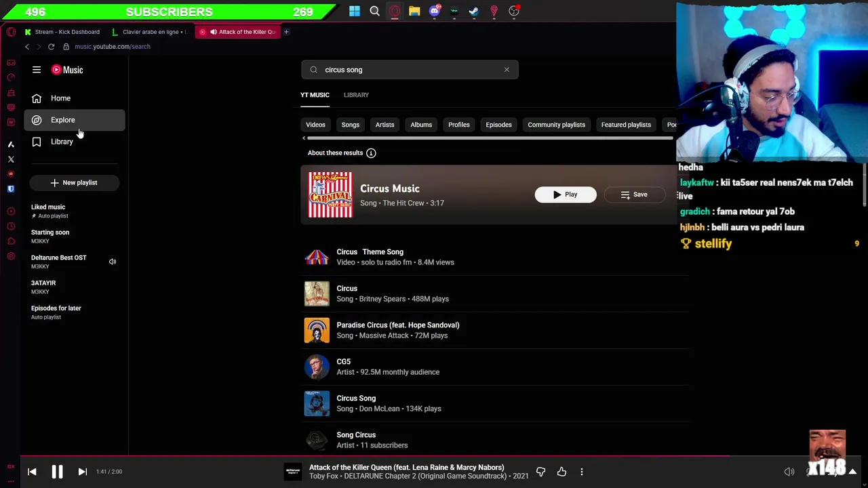Filter results by Songs

(x=351, y=125)
